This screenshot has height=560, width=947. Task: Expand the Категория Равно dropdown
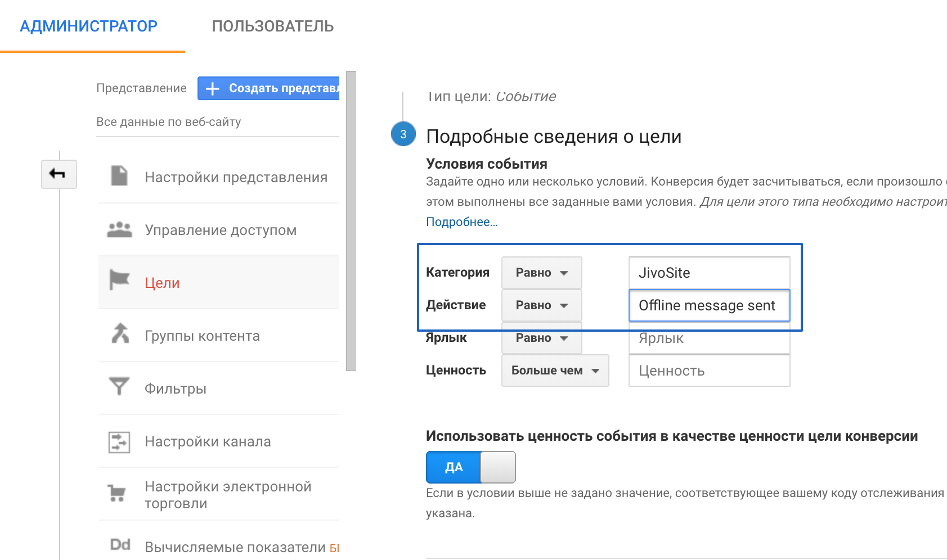click(541, 273)
